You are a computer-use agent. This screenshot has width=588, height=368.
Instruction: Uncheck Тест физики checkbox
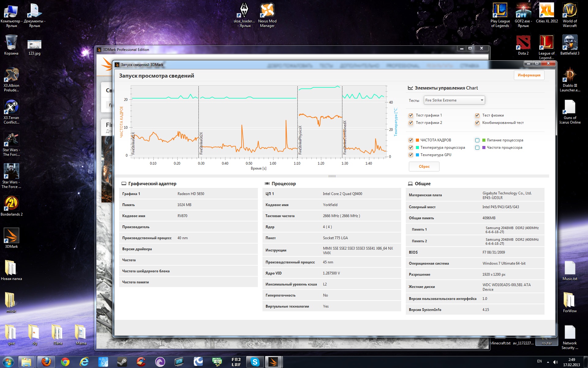(x=477, y=116)
